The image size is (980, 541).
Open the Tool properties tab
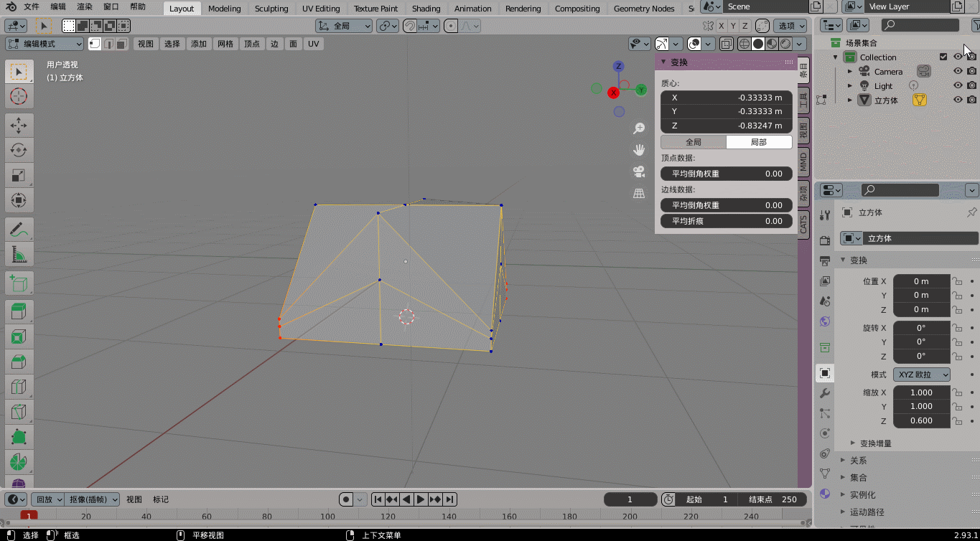tap(825, 215)
